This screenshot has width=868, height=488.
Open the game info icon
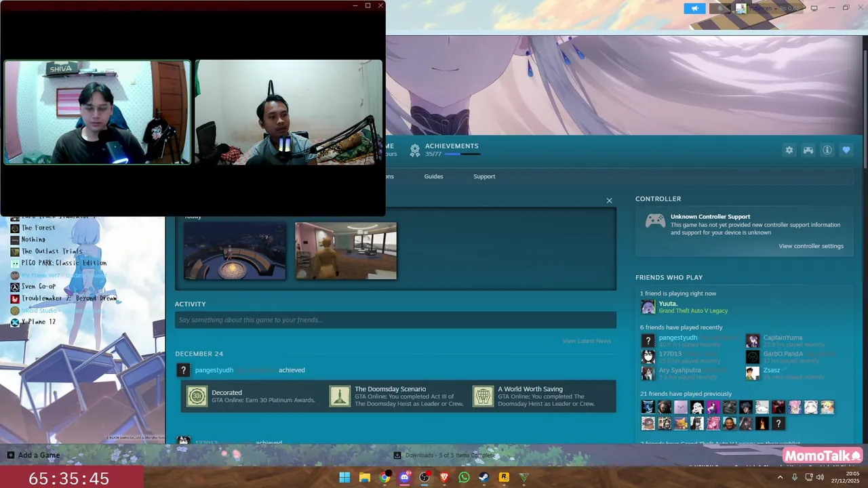pyautogui.click(x=827, y=150)
